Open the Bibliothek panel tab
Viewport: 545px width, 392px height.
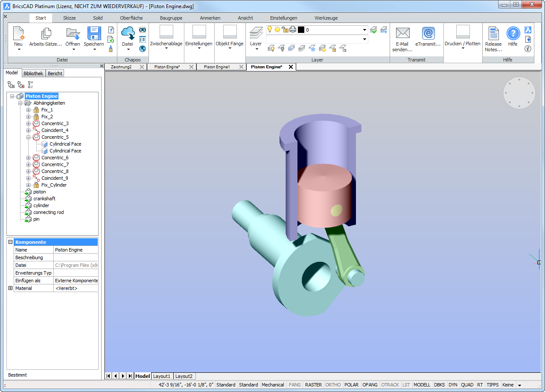click(x=33, y=73)
